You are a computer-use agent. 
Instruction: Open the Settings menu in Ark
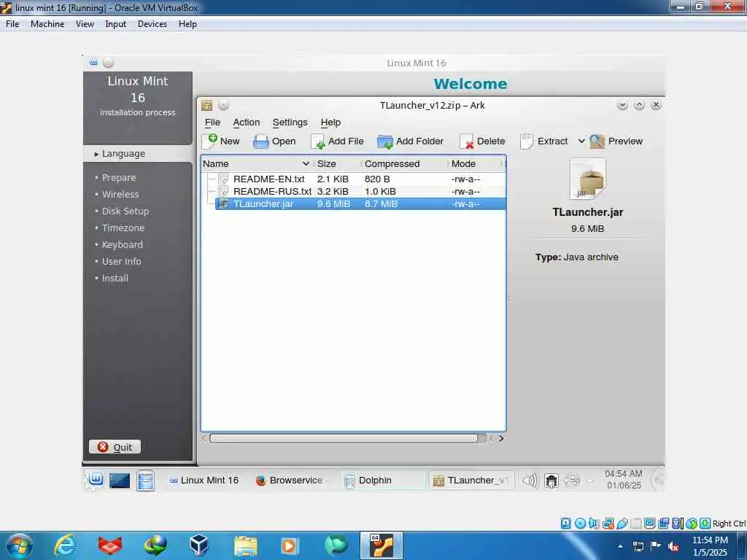(290, 122)
